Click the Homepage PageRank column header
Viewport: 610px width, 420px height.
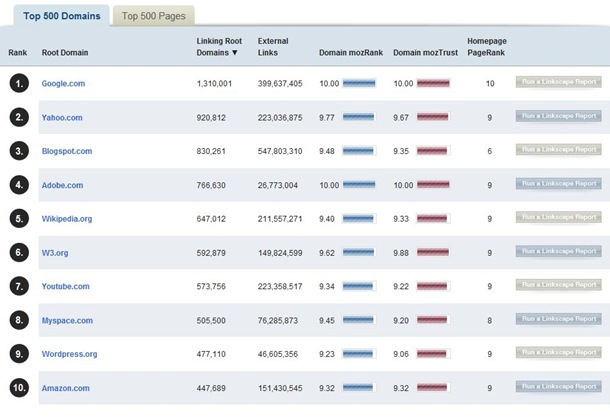coord(487,47)
